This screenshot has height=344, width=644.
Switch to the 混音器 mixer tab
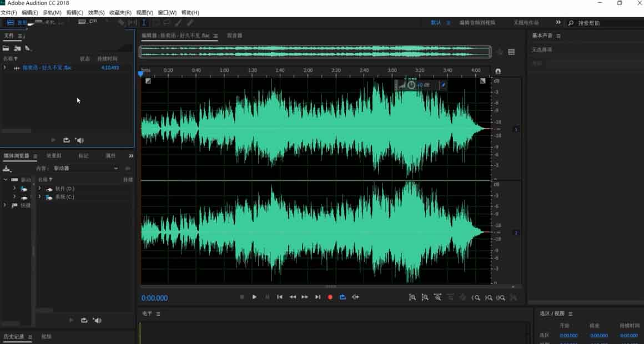pyautogui.click(x=234, y=36)
